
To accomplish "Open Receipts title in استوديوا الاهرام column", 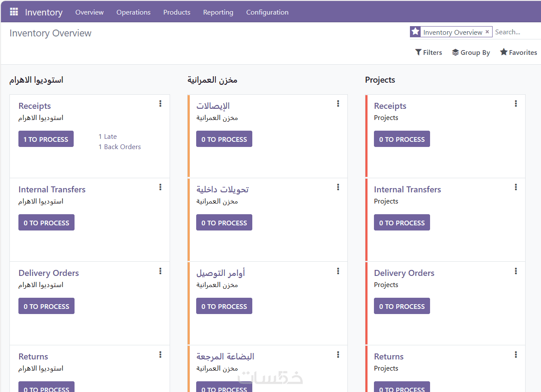I will (35, 106).
